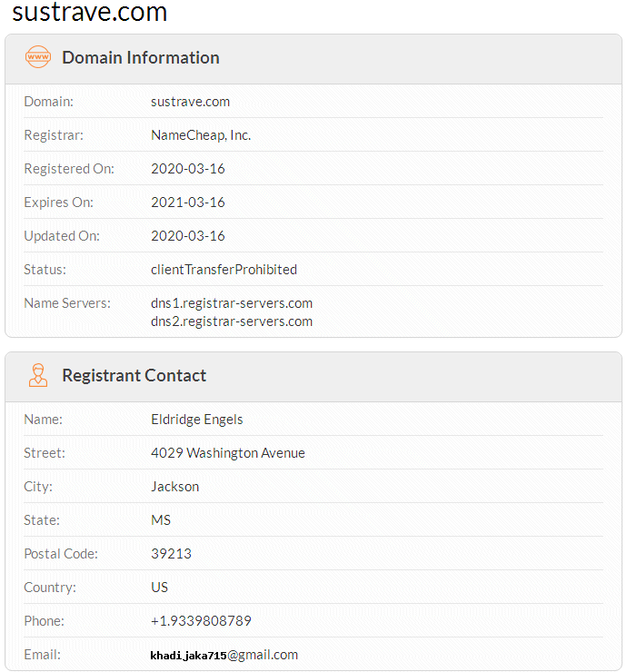
Task: Click the street address 4029 Washington Avenue
Action: (228, 453)
